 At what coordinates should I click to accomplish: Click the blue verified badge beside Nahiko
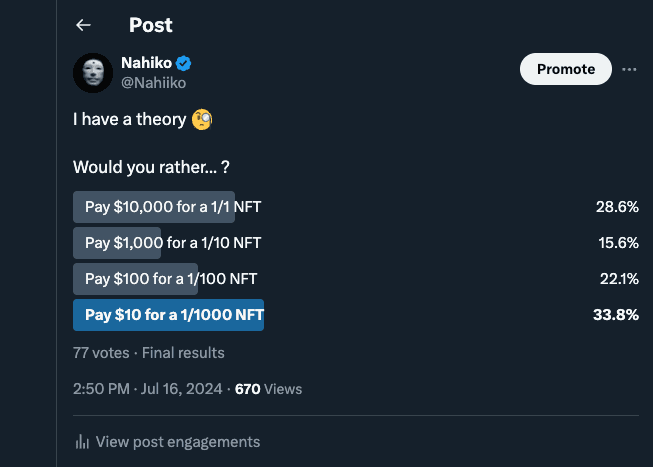tap(183, 63)
